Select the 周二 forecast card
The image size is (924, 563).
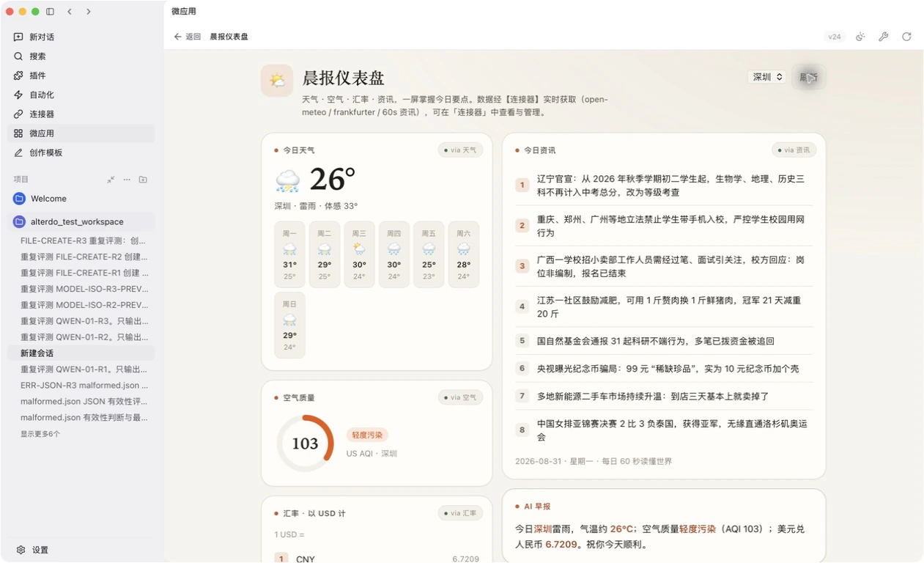click(325, 254)
